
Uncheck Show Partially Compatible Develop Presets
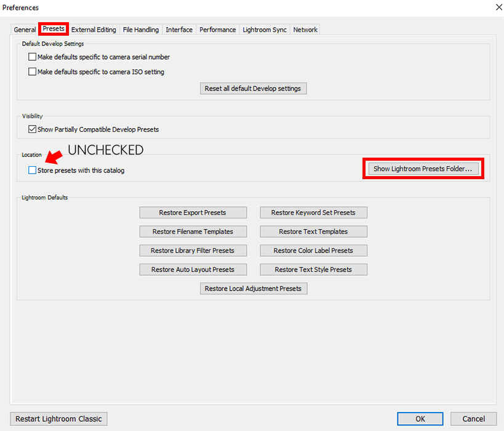33,130
